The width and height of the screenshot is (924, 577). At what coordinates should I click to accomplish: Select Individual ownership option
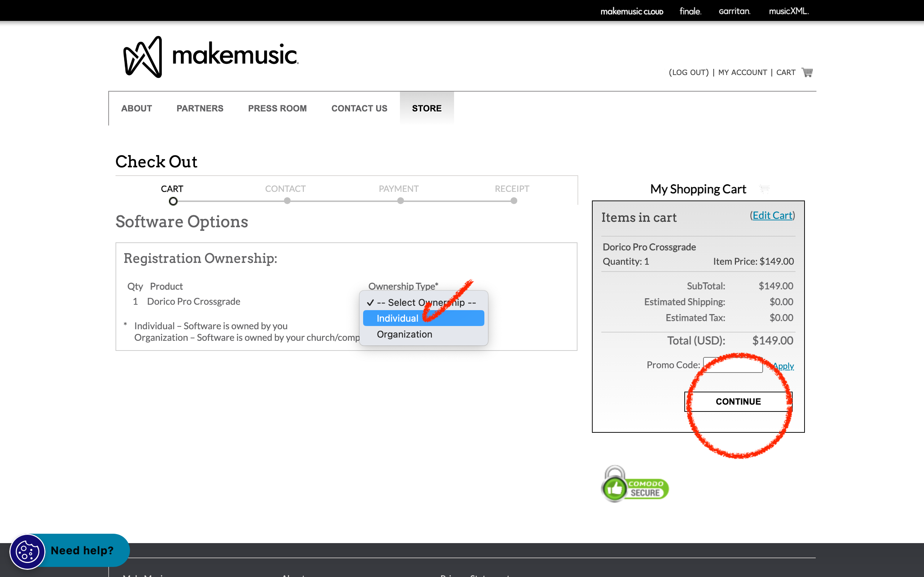click(397, 318)
